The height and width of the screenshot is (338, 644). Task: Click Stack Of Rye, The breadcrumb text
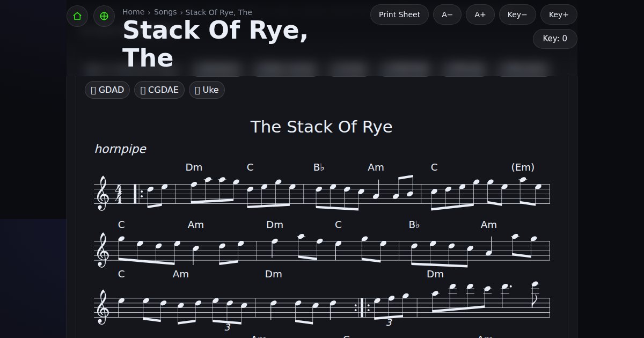pyautogui.click(x=218, y=12)
